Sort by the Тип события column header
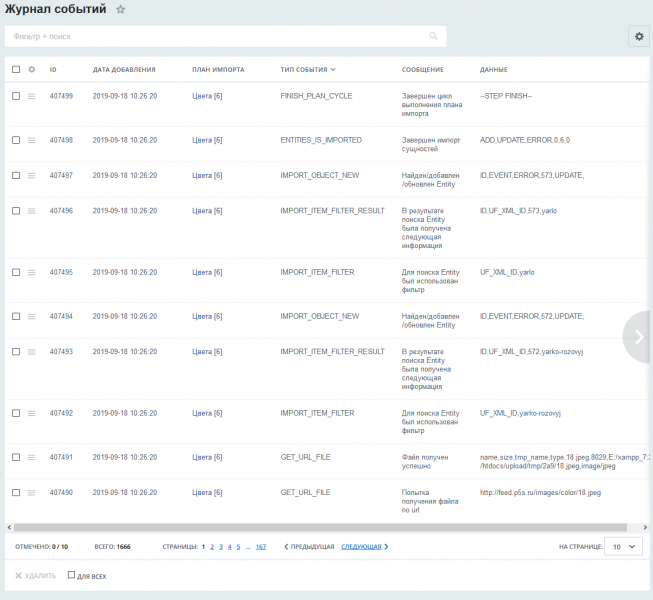Viewport: 653px width, 600px height. [x=308, y=70]
